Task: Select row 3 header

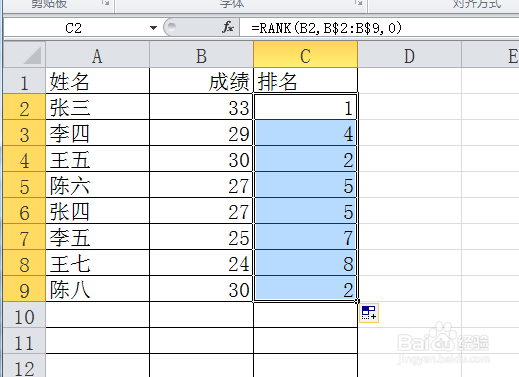Action: pos(24,133)
